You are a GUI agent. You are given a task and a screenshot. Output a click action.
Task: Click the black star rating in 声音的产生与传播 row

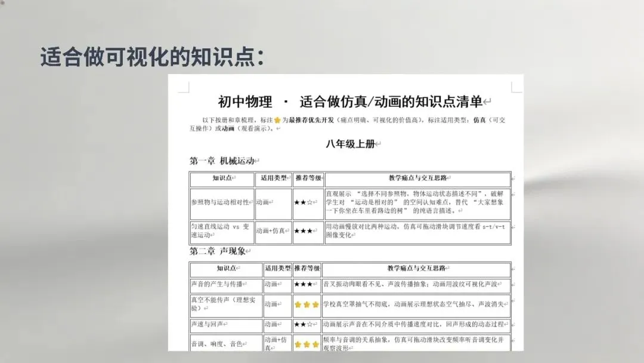[303, 284]
